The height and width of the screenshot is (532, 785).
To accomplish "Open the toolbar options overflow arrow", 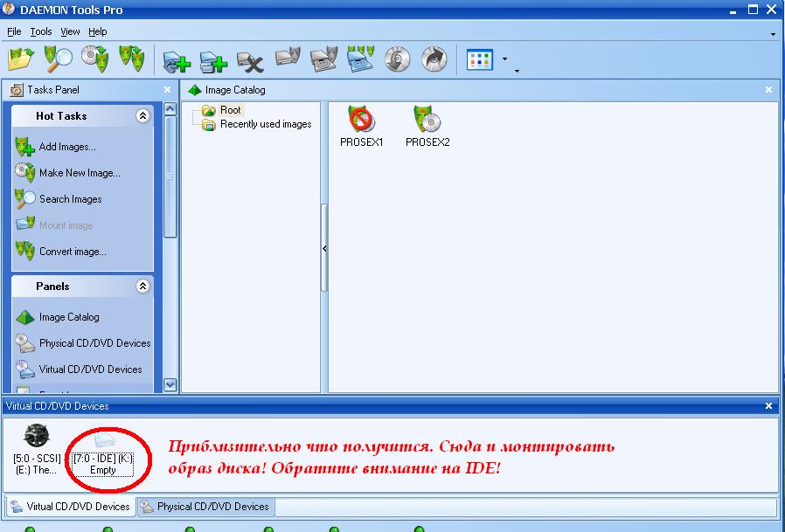I will point(517,71).
